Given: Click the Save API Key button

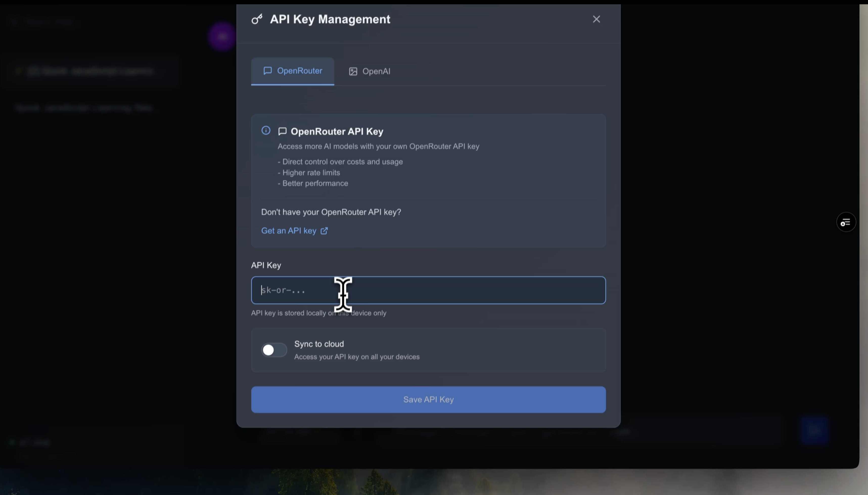Looking at the screenshot, I should click(428, 399).
